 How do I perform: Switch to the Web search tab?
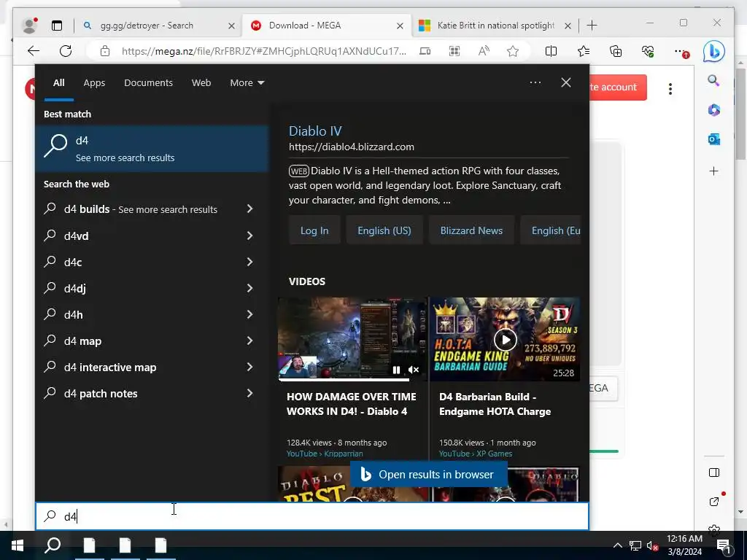coord(201,83)
